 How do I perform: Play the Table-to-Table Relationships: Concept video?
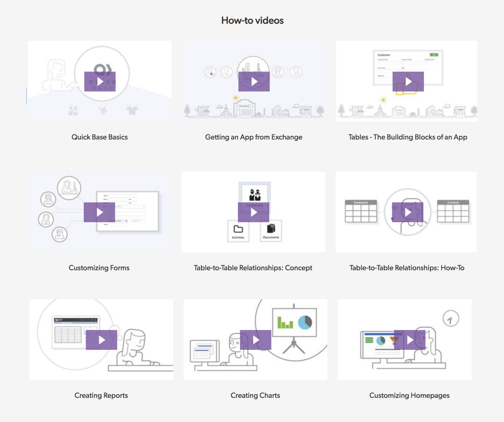click(254, 212)
